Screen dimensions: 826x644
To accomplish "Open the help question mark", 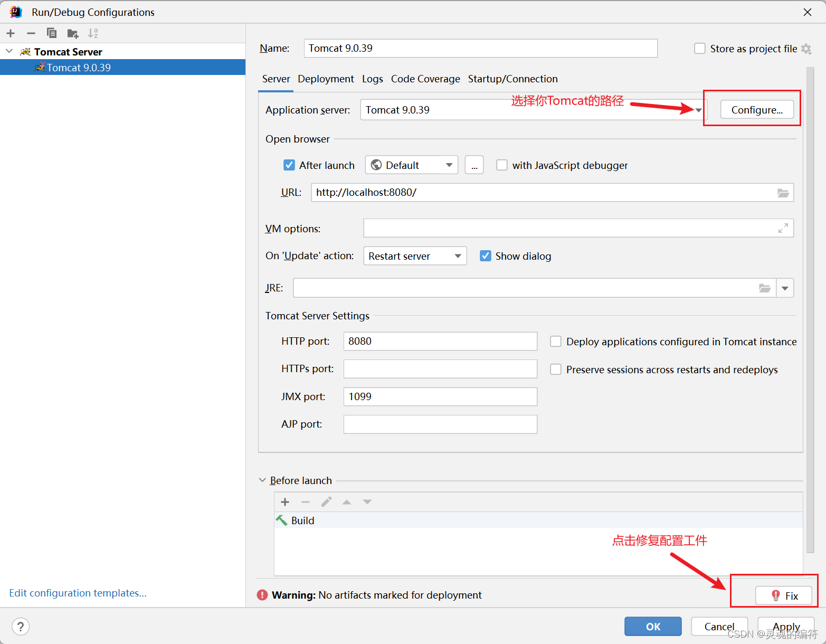I will coord(21,627).
